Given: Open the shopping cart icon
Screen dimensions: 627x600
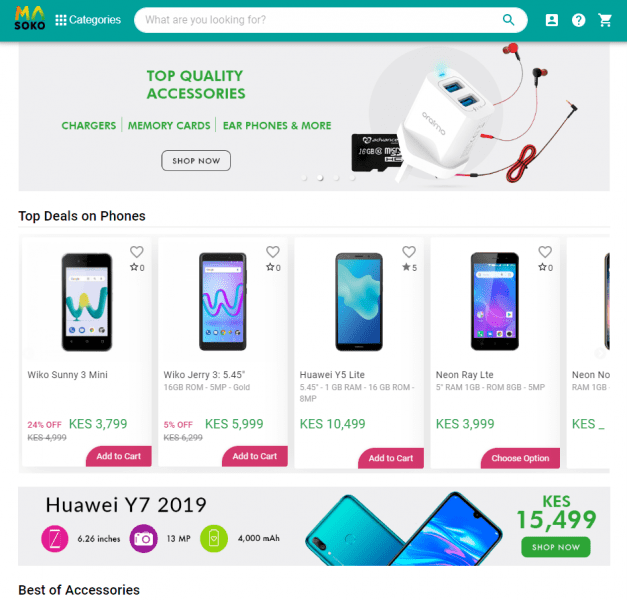Looking at the screenshot, I should (x=605, y=20).
